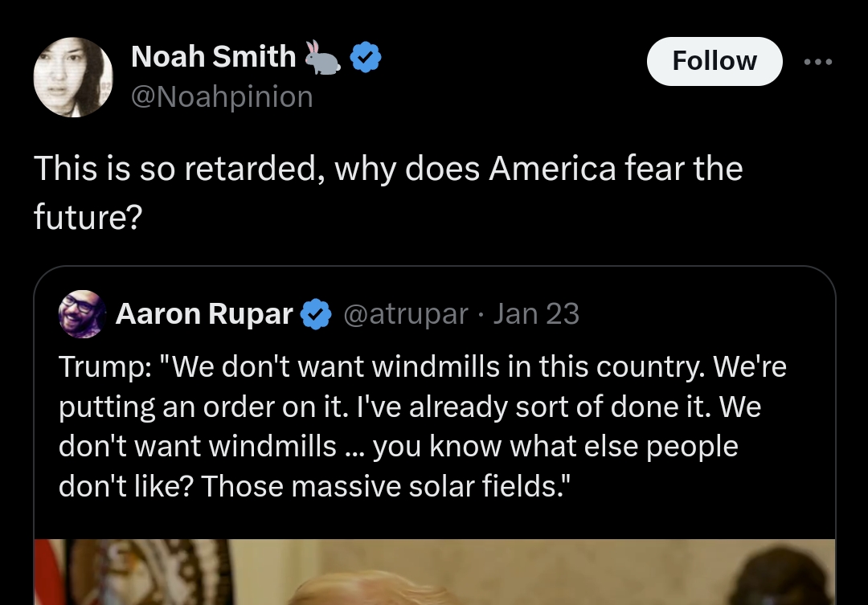
Task: Follow Noah Smith with the Follow button
Action: tap(714, 61)
